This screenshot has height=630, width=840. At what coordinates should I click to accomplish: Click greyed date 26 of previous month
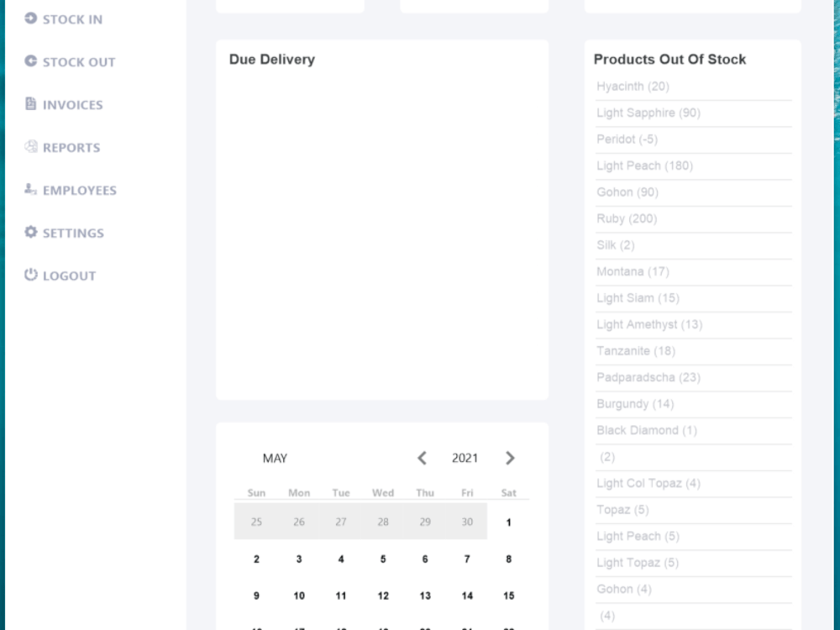[299, 522]
